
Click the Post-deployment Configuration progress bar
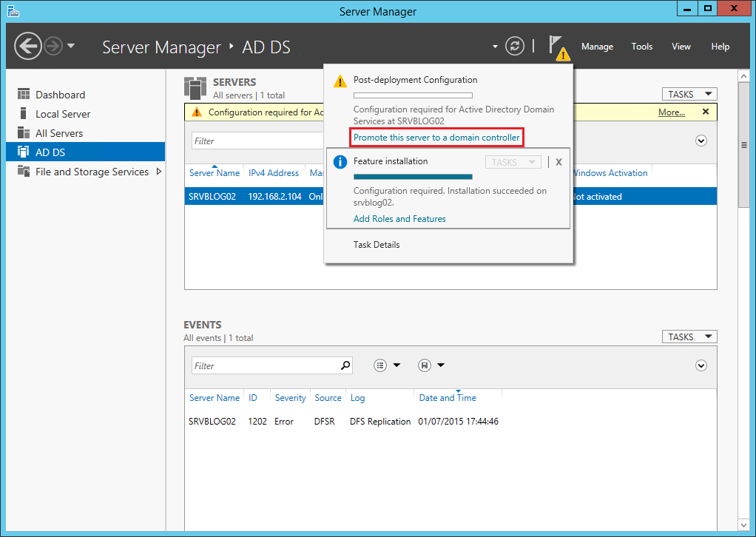click(413, 95)
